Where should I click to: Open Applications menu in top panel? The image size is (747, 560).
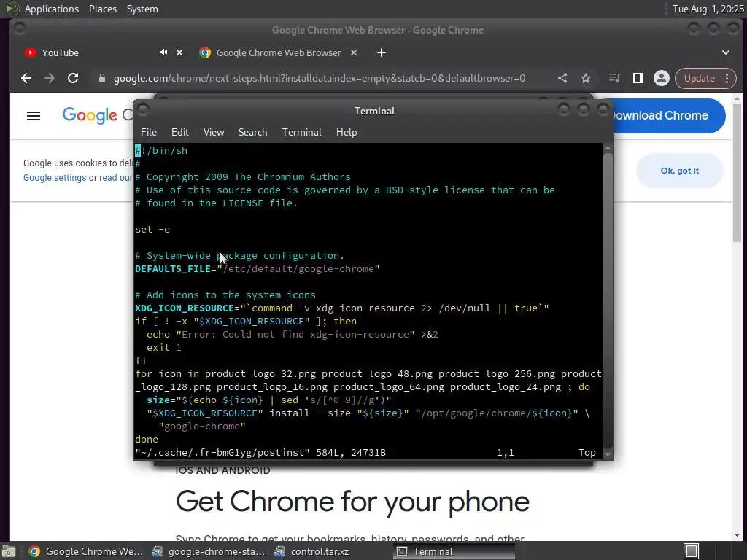52,9
